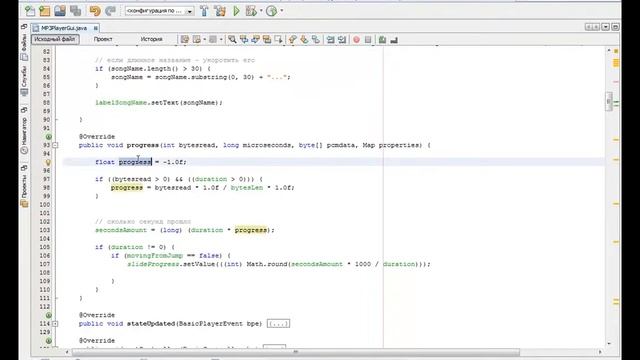Click the lightbulb hint icon in the gutter
640x360 pixels.
(48, 162)
